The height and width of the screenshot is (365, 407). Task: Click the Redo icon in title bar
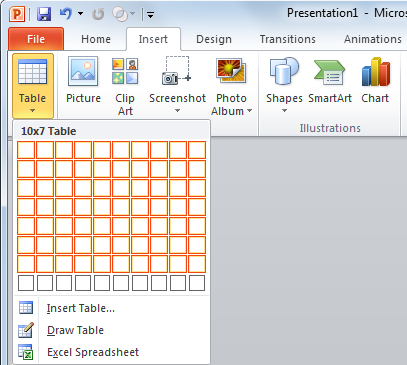(98, 14)
